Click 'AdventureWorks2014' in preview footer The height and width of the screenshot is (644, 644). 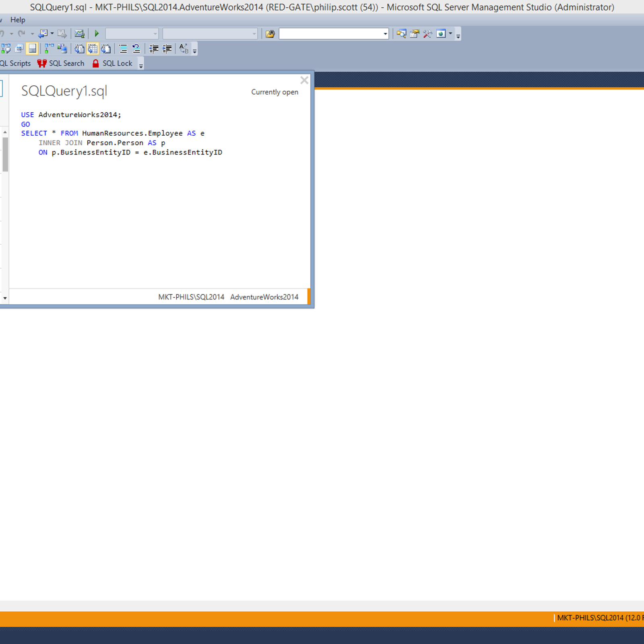pyautogui.click(x=264, y=297)
